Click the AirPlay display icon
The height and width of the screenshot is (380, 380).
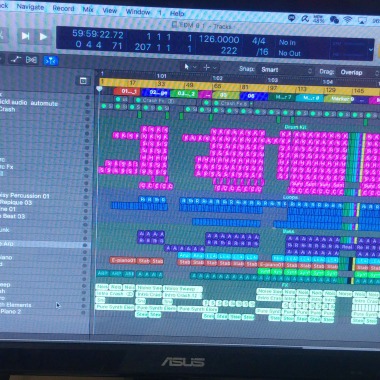[x=362, y=21]
